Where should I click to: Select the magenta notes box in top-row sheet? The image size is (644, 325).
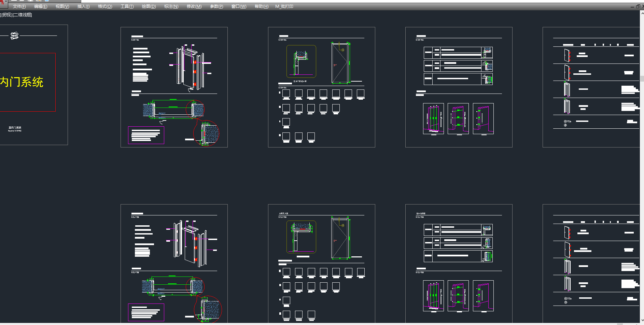[x=146, y=135]
